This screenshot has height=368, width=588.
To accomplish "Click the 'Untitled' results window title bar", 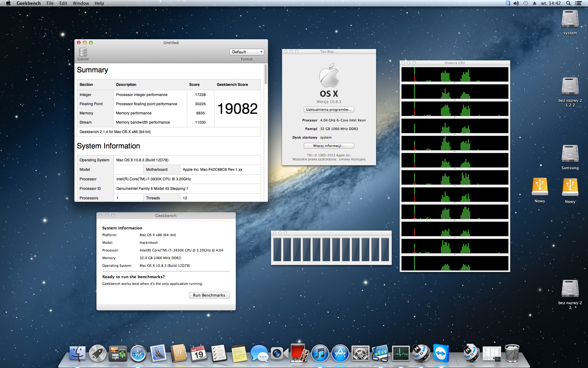I will (171, 43).
